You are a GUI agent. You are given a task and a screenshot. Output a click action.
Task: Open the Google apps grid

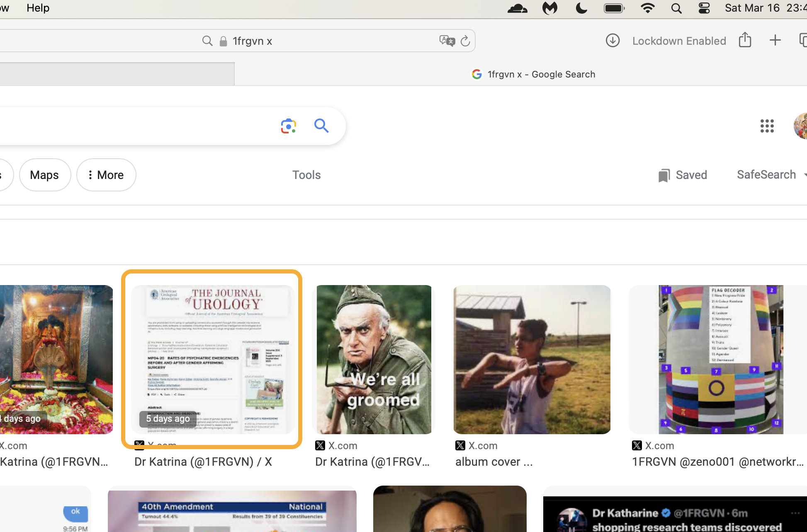(767, 126)
